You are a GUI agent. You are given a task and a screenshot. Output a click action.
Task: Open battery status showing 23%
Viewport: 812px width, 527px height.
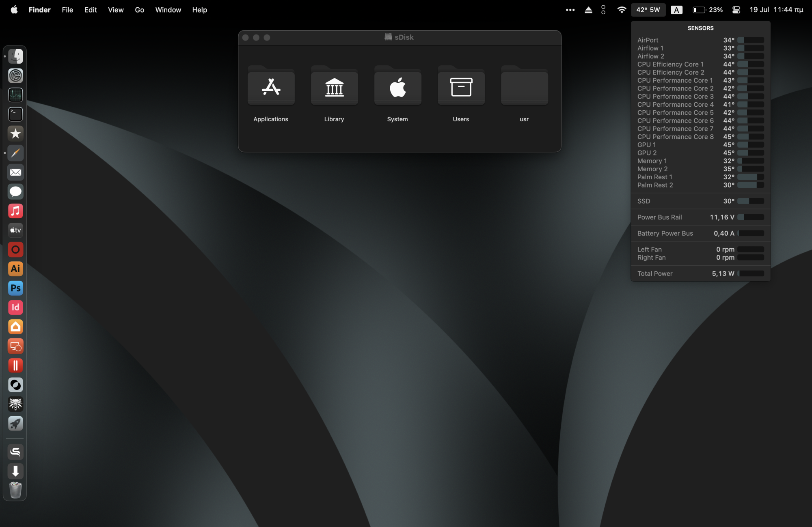click(708, 10)
